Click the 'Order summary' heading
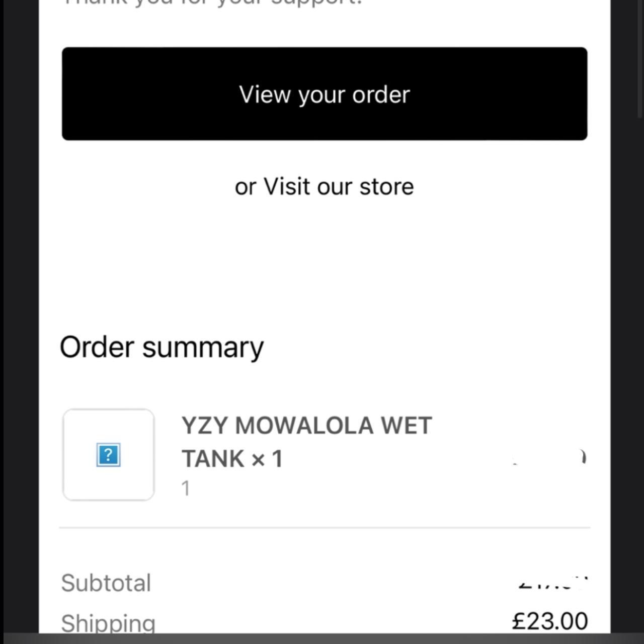This screenshot has width=644, height=644. (x=162, y=347)
